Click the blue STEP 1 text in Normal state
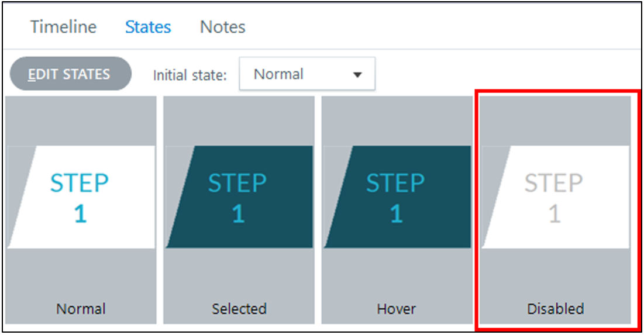Screen dimensions: 644x335 80,198
